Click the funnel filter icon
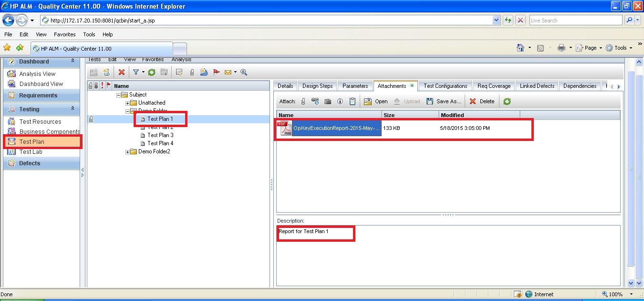 [x=135, y=72]
